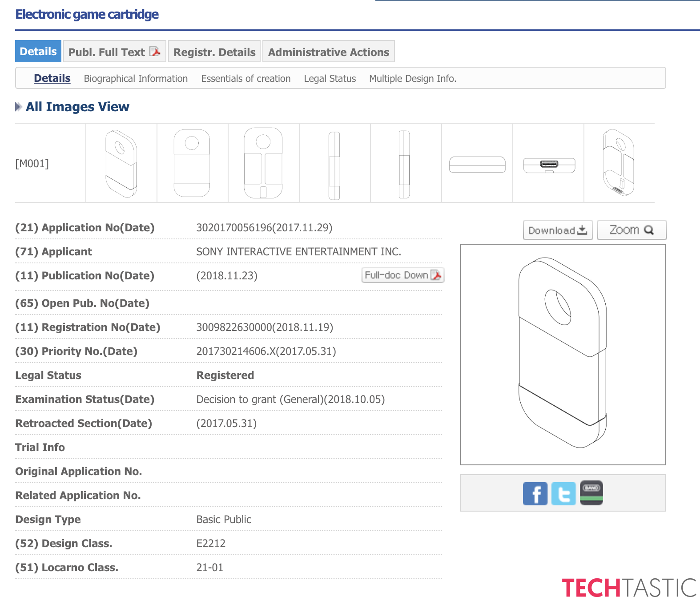The width and height of the screenshot is (700, 605).
Task: Click the Zoom magnifier button
Action: 632,230
